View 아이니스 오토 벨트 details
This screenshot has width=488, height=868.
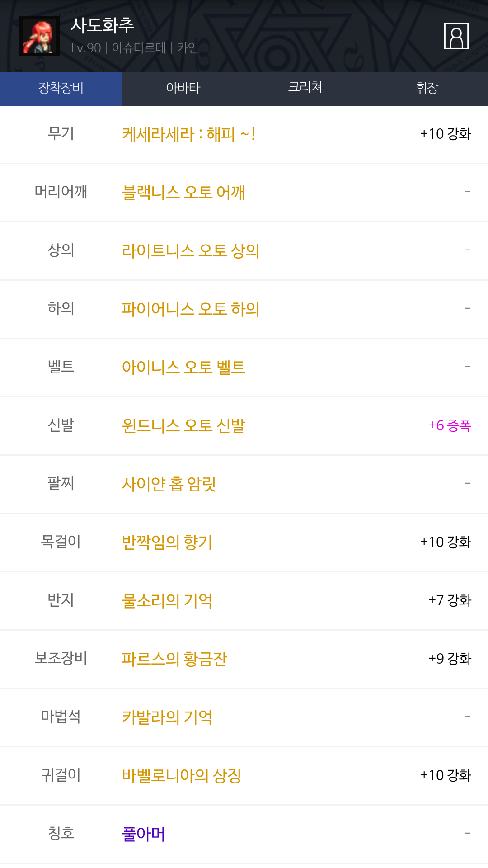pyautogui.click(x=183, y=368)
